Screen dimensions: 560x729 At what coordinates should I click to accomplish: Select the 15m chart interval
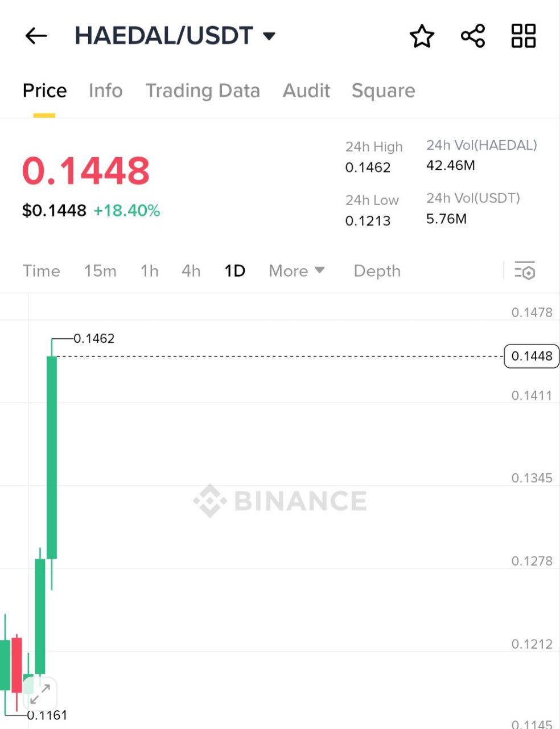(x=100, y=271)
